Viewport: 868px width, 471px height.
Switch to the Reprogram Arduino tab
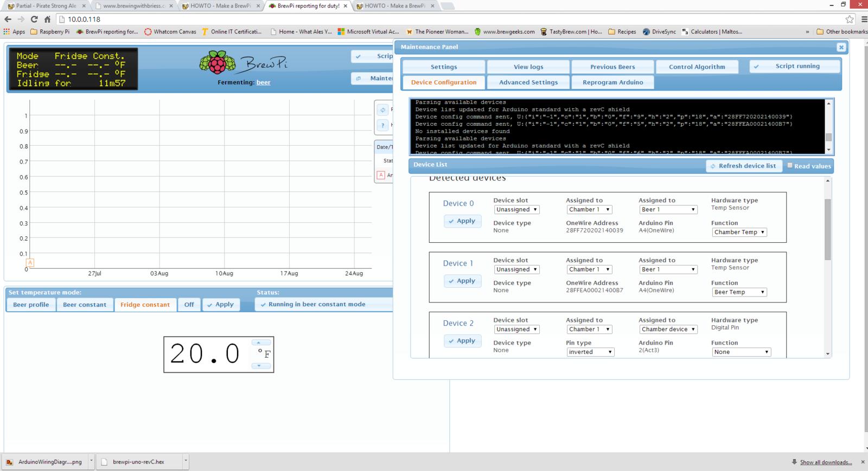tap(612, 82)
